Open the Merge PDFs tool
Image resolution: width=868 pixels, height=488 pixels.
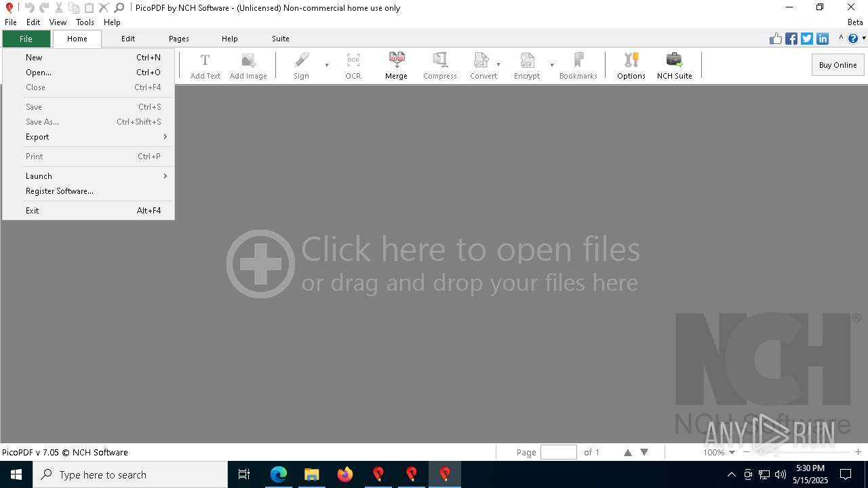coord(396,66)
